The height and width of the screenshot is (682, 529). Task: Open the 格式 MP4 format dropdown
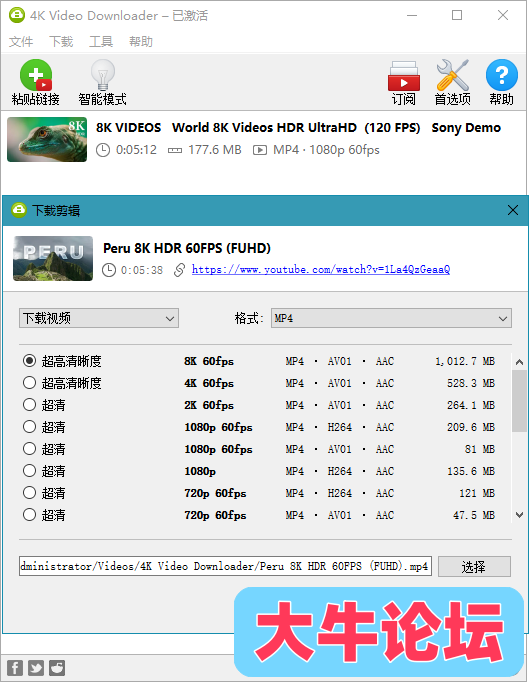tap(391, 318)
